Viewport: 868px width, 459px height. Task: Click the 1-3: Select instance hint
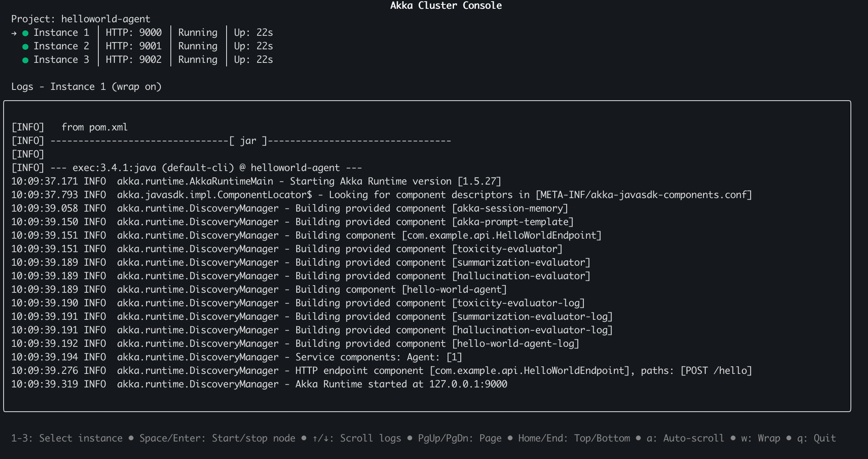pyautogui.click(x=66, y=438)
